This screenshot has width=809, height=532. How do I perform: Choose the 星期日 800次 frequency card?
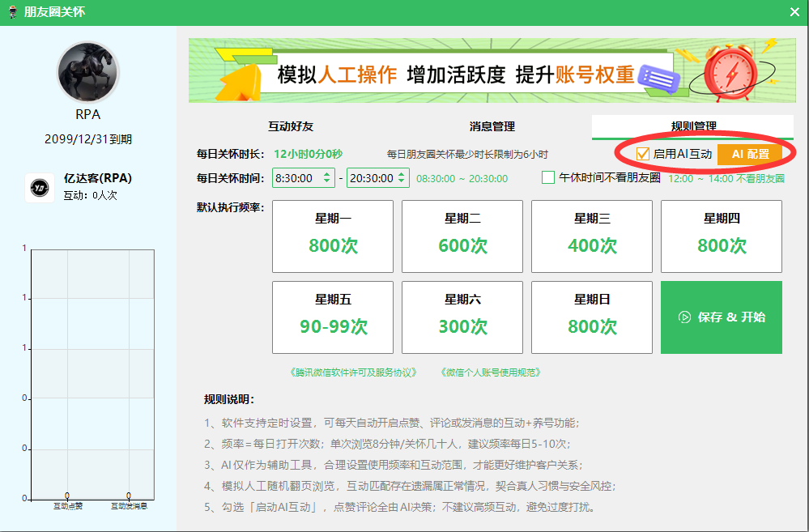(592, 317)
